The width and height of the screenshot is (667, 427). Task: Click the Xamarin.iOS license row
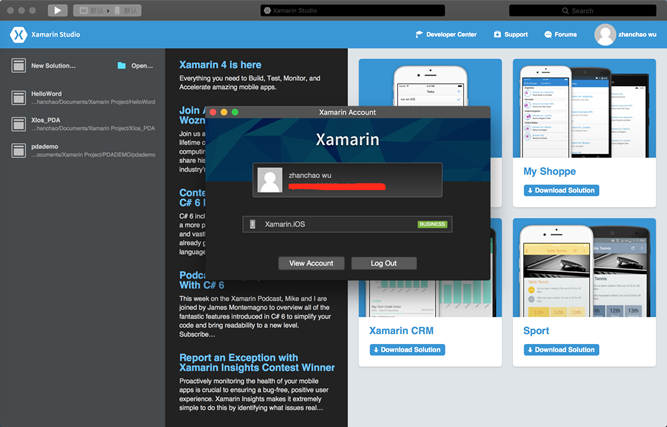(347, 224)
